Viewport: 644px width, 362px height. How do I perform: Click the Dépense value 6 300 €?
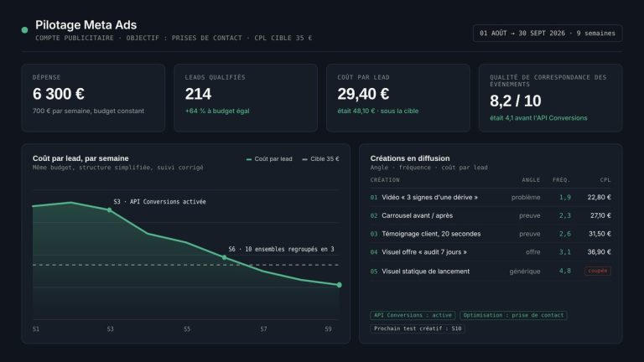tap(59, 94)
